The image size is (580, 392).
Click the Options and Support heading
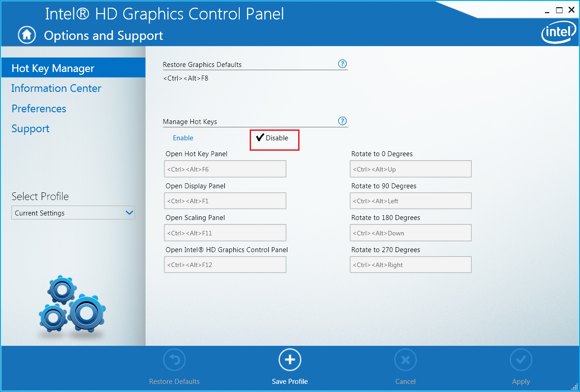103,35
